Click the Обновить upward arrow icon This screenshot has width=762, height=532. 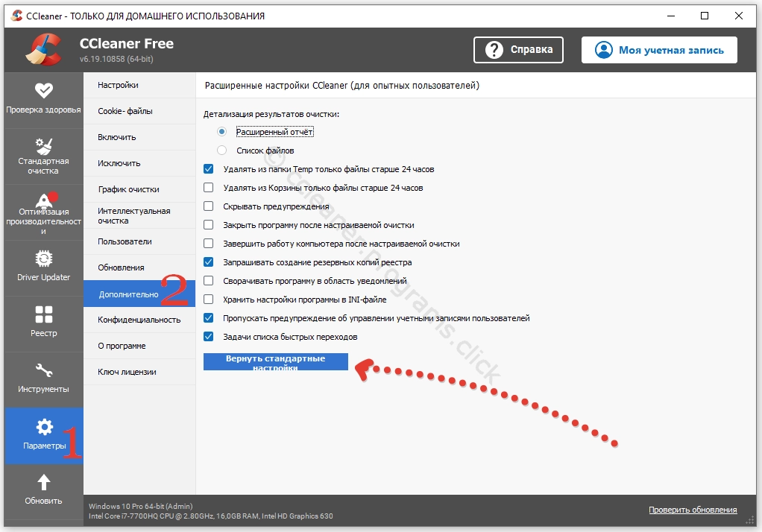(43, 482)
